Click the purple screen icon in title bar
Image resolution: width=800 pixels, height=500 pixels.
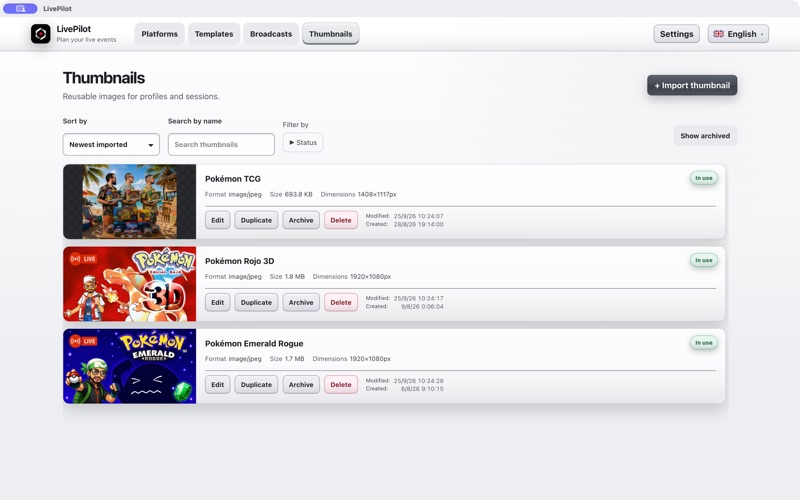[20, 9]
